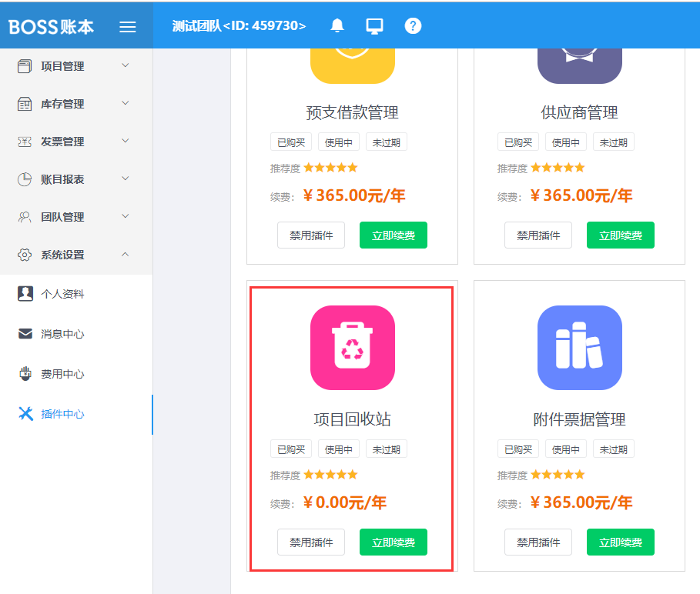
Task: Disable the 项目回收站 plugin with 禁用插件
Action: [x=310, y=542]
